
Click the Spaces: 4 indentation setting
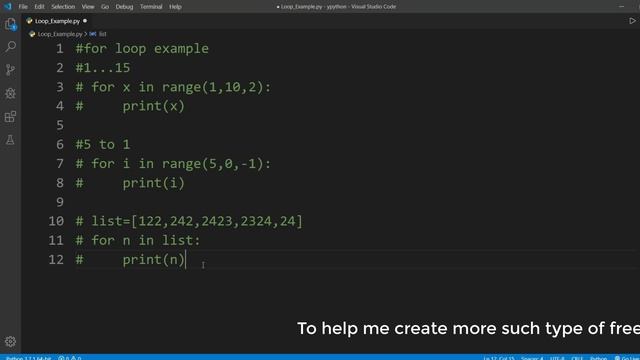click(532, 358)
